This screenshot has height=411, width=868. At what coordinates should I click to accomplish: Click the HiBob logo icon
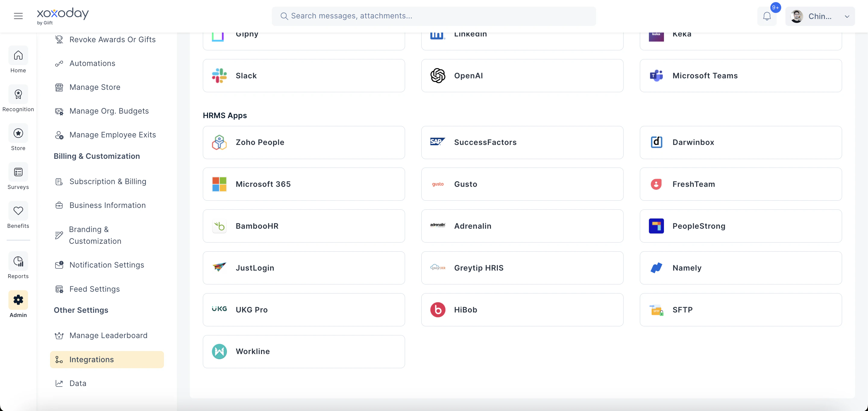[x=438, y=309]
